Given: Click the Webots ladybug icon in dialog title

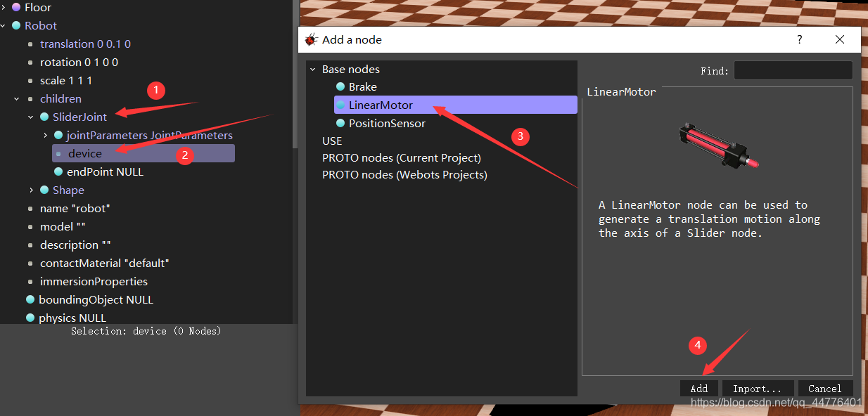Looking at the screenshot, I should [x=311, y=39].
